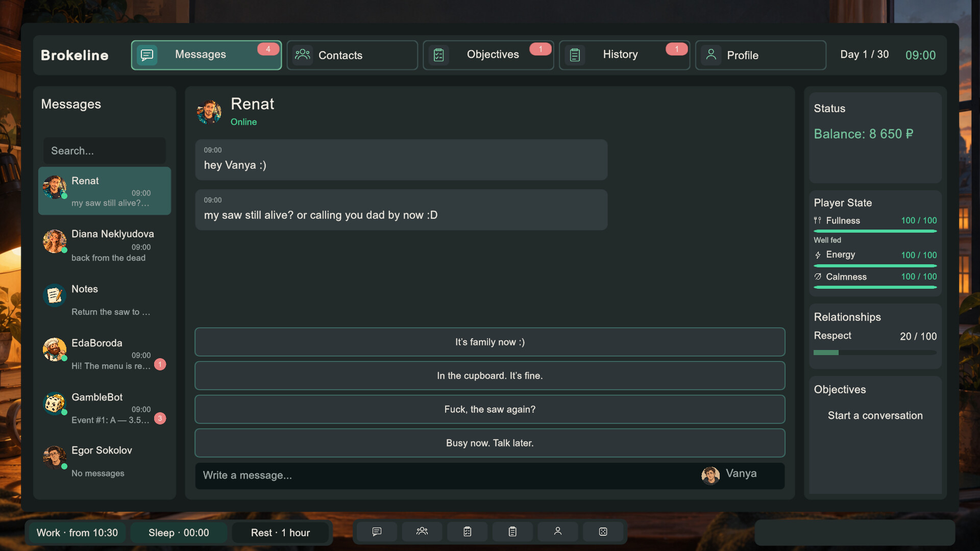Switch to the Contacts tab

(x=352, y=55)
